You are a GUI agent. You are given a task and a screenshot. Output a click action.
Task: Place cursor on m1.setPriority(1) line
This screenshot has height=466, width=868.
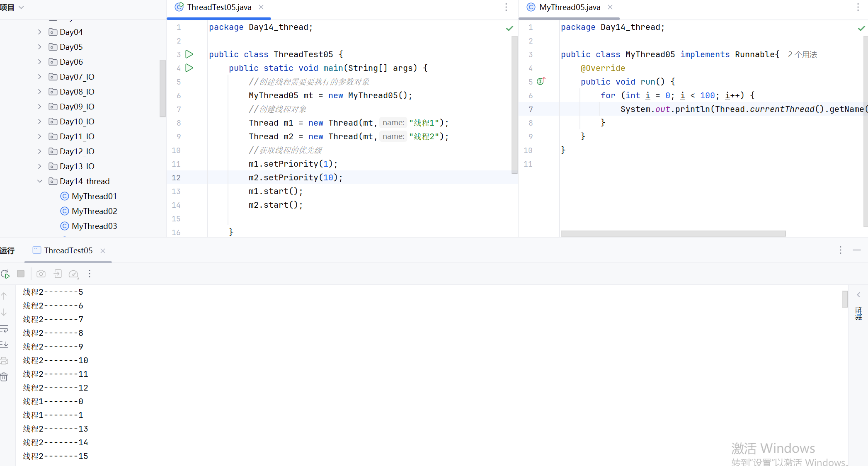(x=293, y=164)
